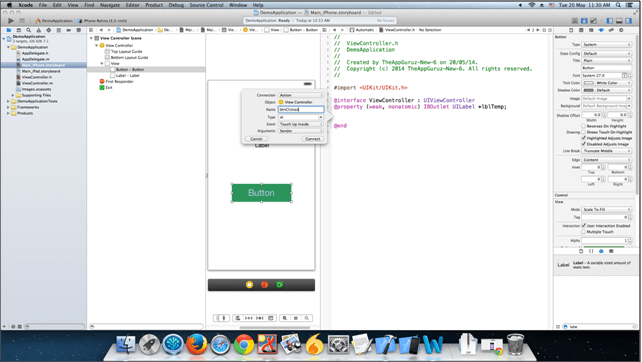Open the Line Break Truncate Middle dropdown
The image size is (642, 362).
(x=607, y=151)
